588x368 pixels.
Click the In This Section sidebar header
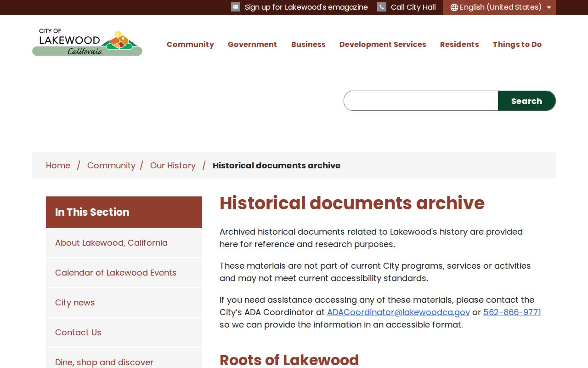point(124,212)
